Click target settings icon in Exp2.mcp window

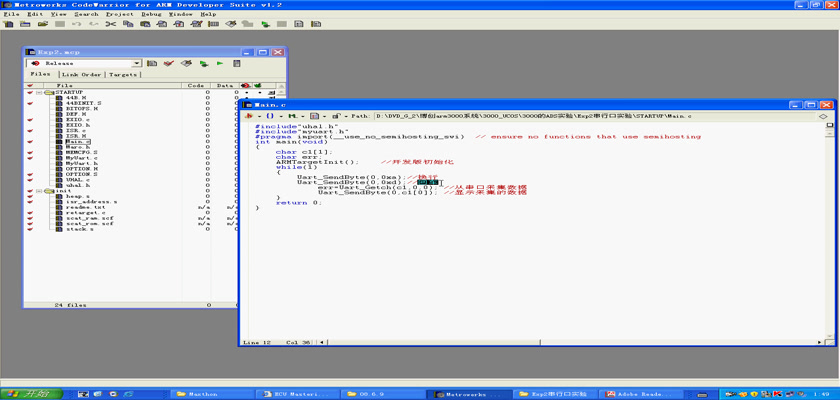click(152, 63)
